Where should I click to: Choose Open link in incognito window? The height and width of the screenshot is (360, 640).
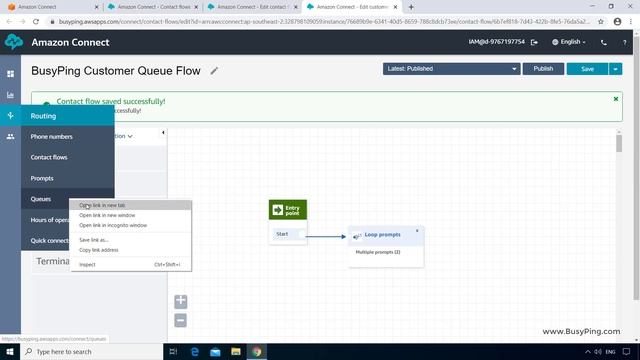point(131,225)
